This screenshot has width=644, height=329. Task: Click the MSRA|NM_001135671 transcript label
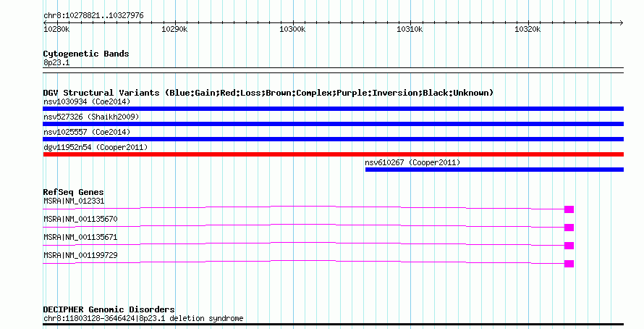pyautogui.click(x=80, y=237)
